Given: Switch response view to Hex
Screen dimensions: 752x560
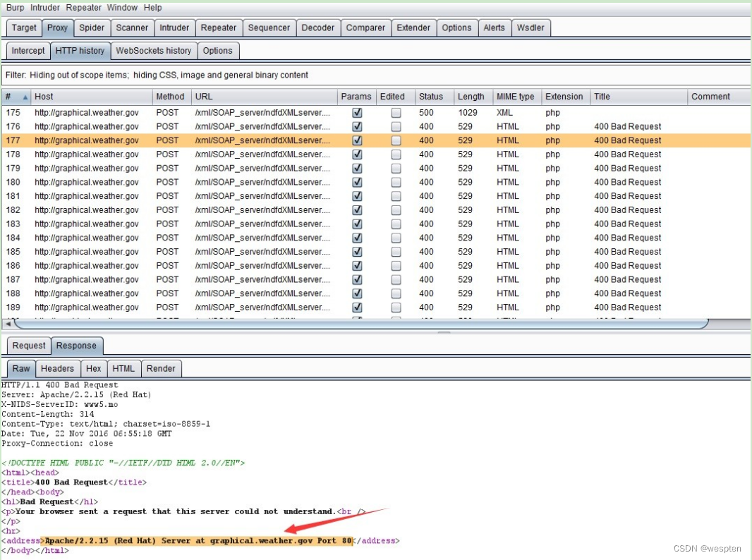Looking at the screenshot, I should tap(94, 368).
